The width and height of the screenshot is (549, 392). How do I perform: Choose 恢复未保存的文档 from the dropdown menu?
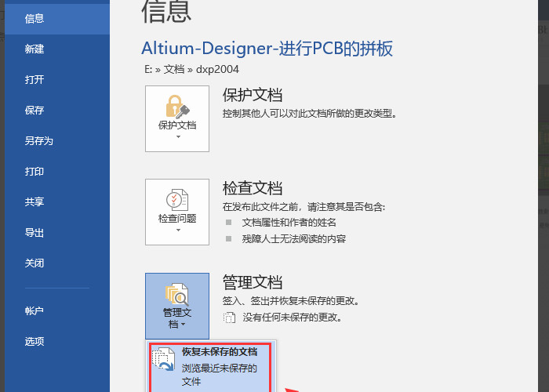[210, 367]
